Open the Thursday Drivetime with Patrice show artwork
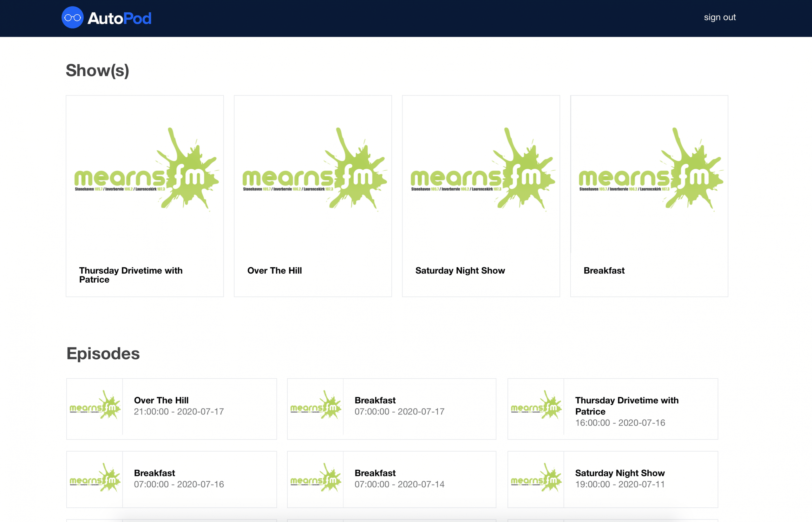 145,174
